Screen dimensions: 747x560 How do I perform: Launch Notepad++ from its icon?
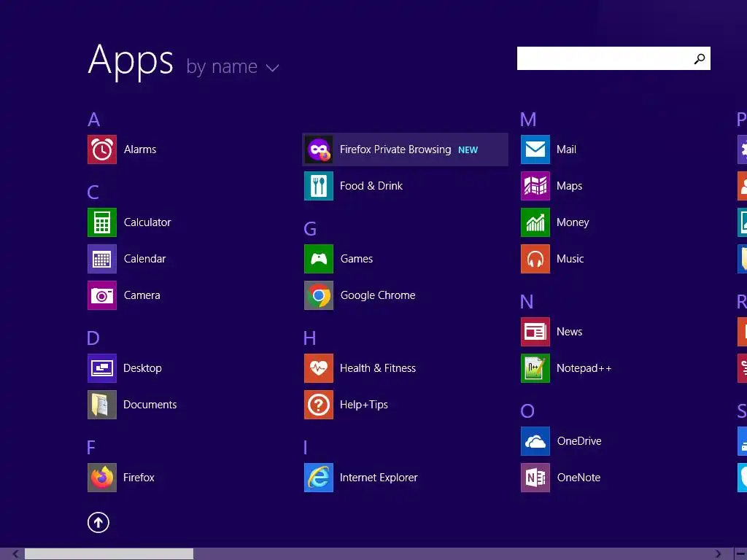point(535,368)
